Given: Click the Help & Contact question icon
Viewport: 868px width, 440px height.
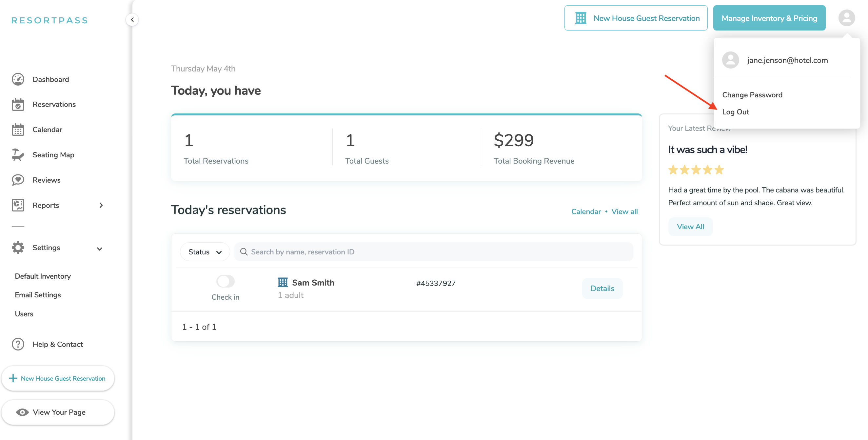Looking at the screenshot, I should coord(18,344).
